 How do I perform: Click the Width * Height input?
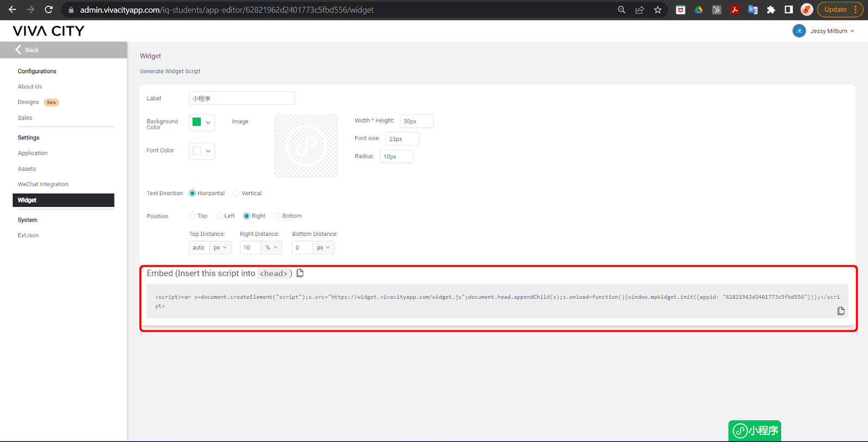pos(417,121)
